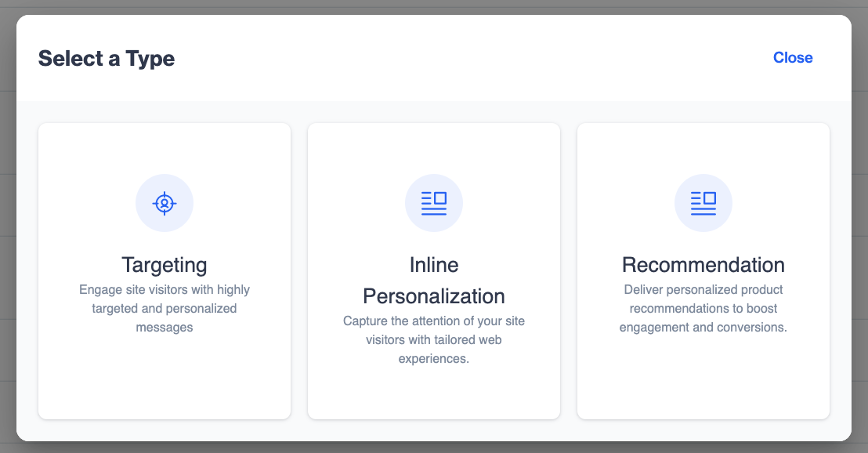Image resolution: width=868 pixels, height=453 pixels.
Task: Click the word "Inline" in the middle card
Action: (x=434, y=265)
